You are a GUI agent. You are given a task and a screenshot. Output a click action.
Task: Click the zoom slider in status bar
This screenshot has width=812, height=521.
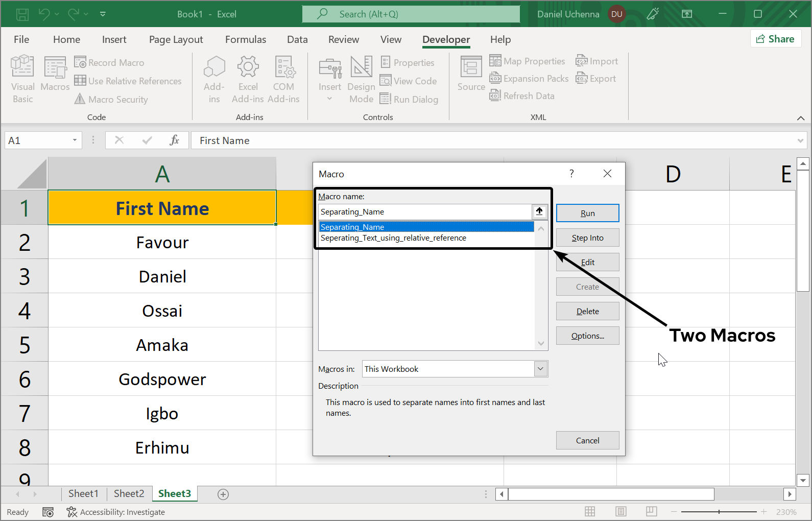719,511
